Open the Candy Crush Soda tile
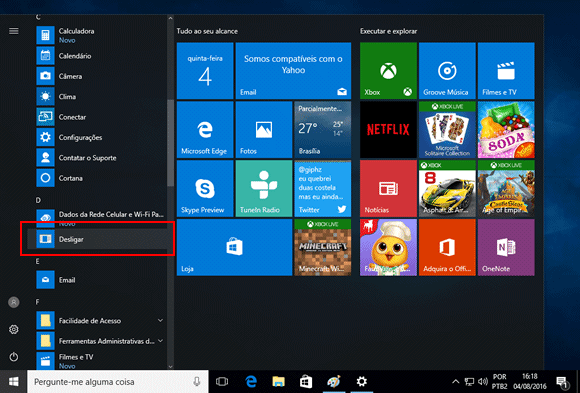 (x=506, y=130)
